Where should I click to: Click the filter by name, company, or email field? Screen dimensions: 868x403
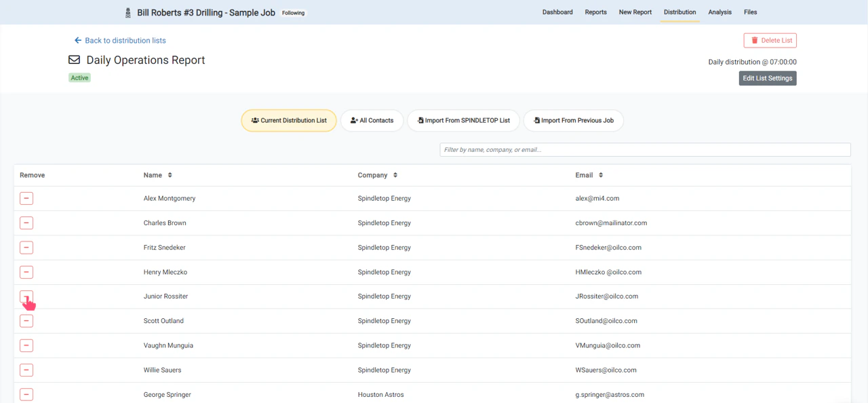tap(644, 149)
